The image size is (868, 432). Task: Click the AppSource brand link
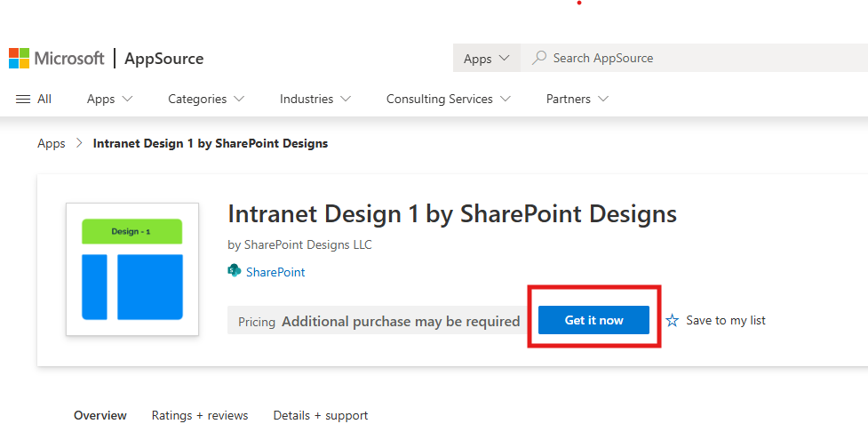163,59
